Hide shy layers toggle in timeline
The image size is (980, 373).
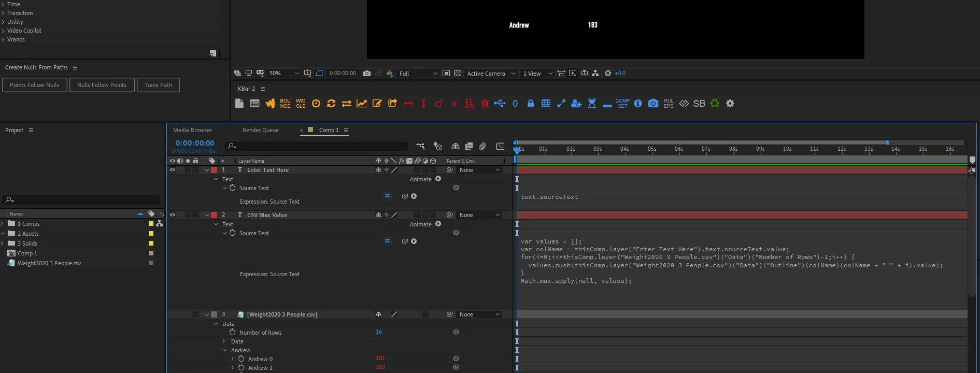click(455, 147)
